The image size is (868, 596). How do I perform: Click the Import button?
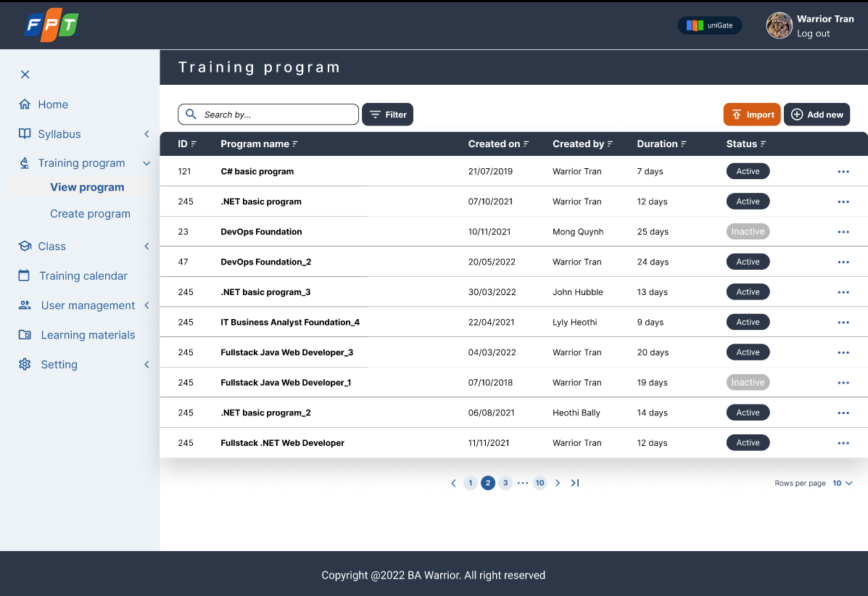[x=752, y=115]
